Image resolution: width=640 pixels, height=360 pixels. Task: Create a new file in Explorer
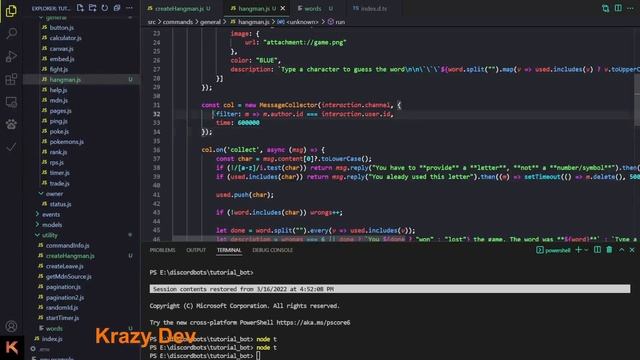click(x=80, y=8)
